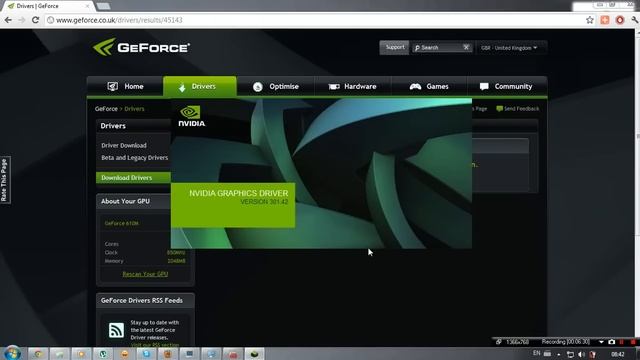Open the Optimise tab
This screenshot has width=640, height=360.
click(276, 87)
